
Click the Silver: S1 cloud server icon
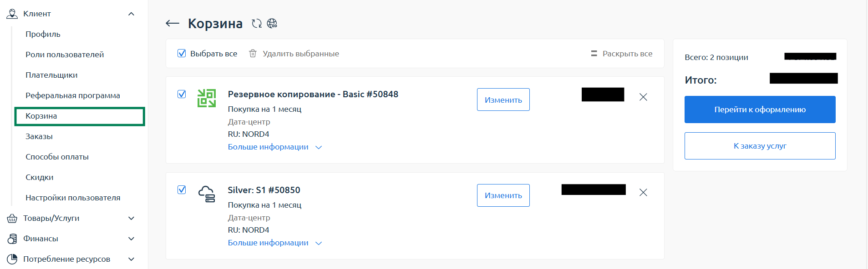pyautogui.click(x=207, y=194)
